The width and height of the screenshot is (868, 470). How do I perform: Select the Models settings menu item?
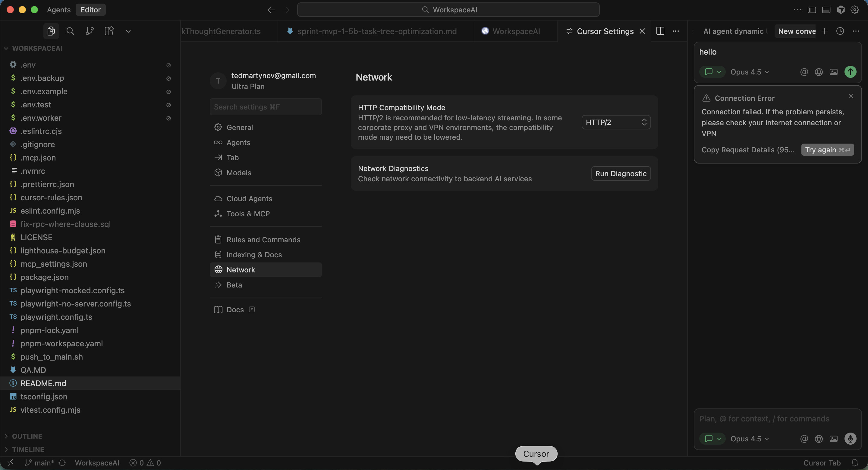tap(239, 173)
